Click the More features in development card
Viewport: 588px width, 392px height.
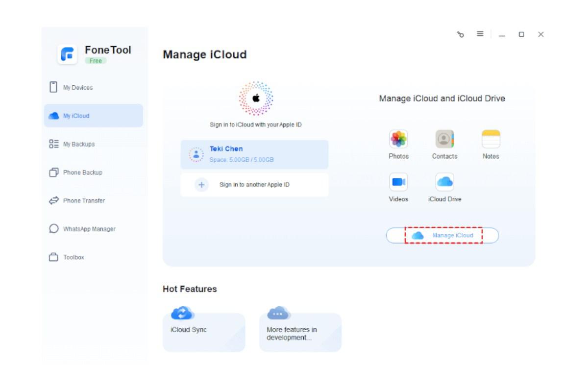click(300, 332)
